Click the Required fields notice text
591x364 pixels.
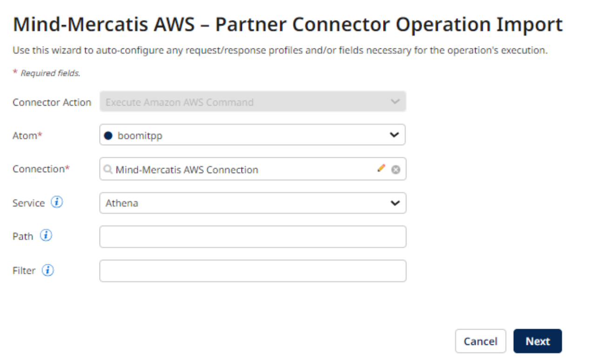(30, 73)
